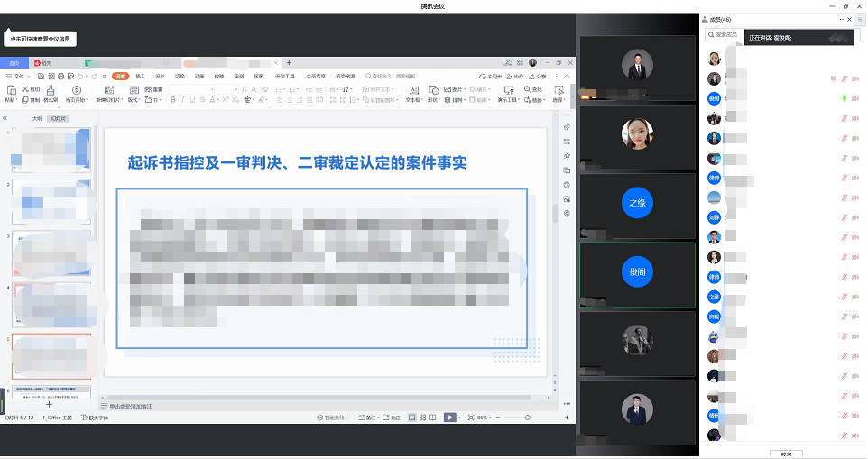Viewport: 868px width, 459px height.
Task: Click the Decrease Font Size A- icon
Action: tap(254, 89)
